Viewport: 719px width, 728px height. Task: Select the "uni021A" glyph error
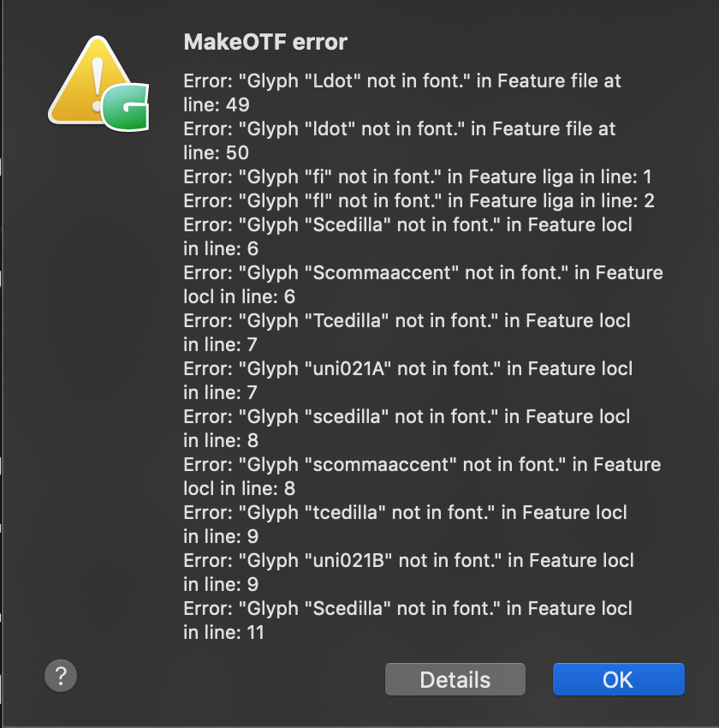(407, 381)
